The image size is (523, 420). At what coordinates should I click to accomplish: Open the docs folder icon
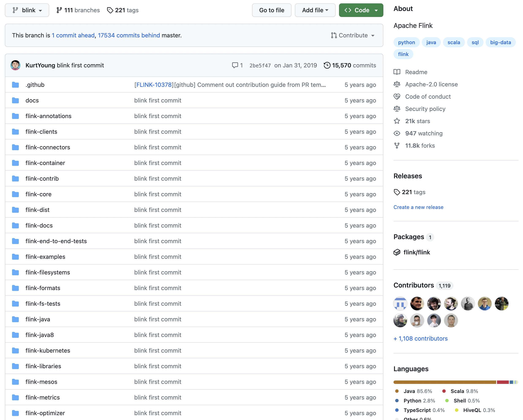(x=15, y=100)
